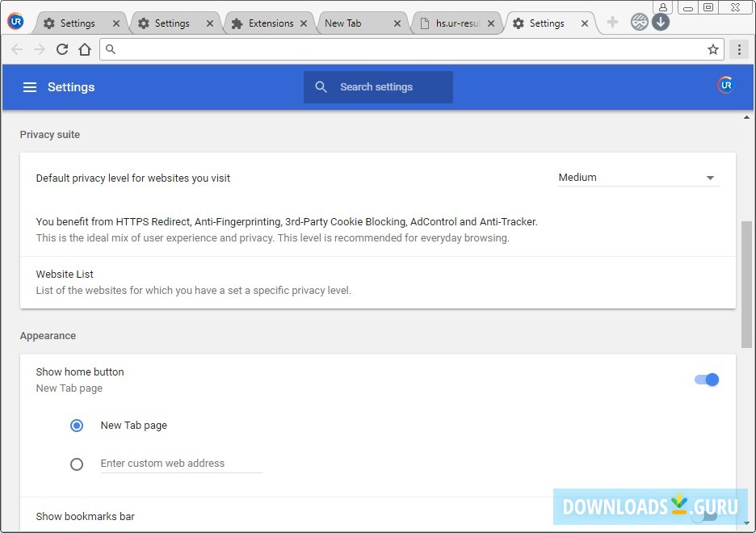Disable the Show home button toggle
Image resolution: width=756 pixels, height=533 pixels.
coord(706,380)
